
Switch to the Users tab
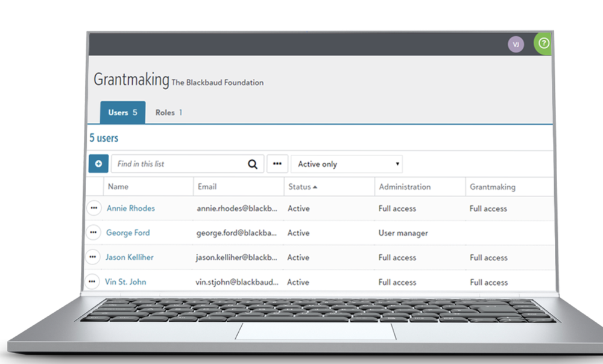[122, 112]
